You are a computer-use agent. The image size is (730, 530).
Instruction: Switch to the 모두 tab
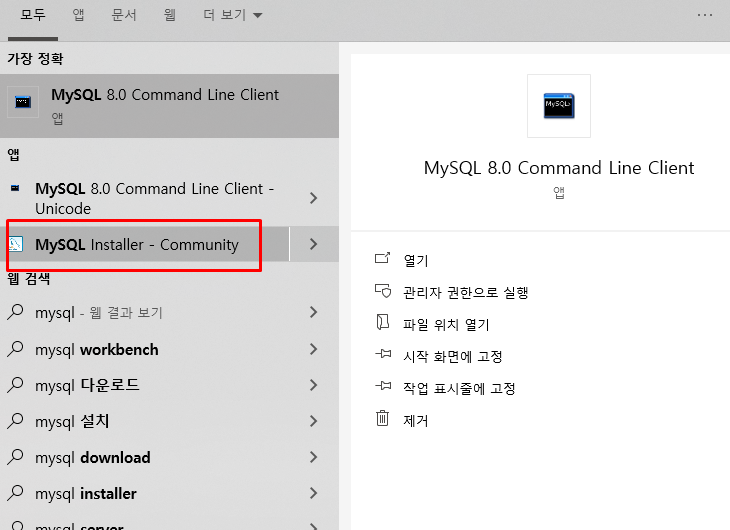[x=33, y=15]
